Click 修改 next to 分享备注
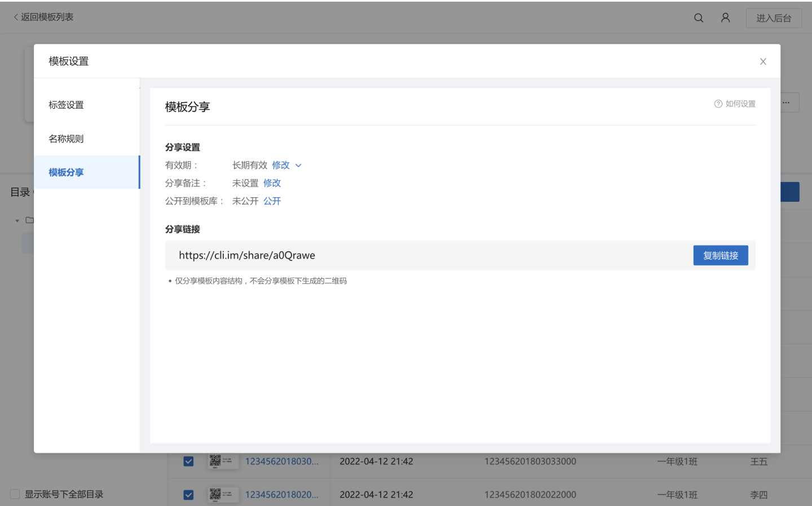This screenshot has width=812, height=506. click(272, 183)
